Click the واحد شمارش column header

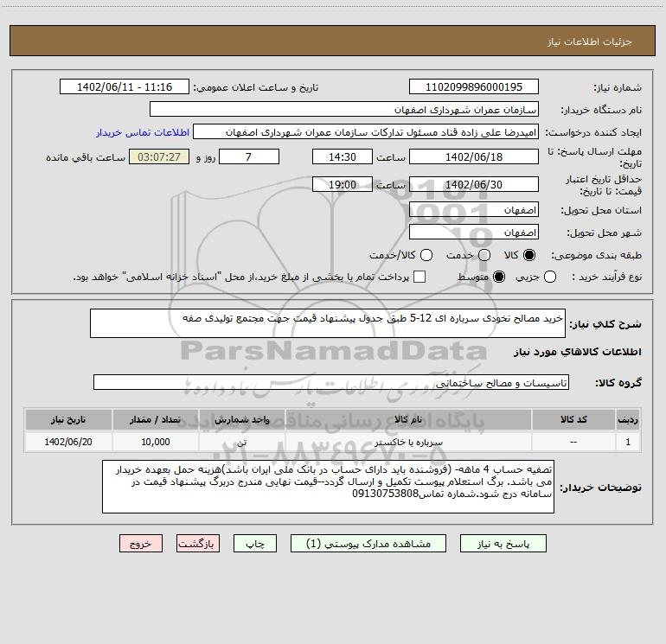click(x=241, y=419)
